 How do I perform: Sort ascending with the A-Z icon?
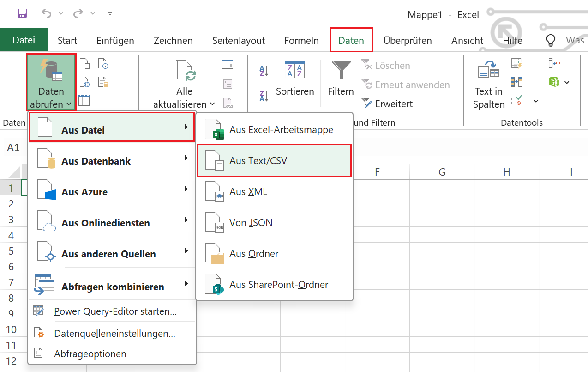[x=264, y=71]
